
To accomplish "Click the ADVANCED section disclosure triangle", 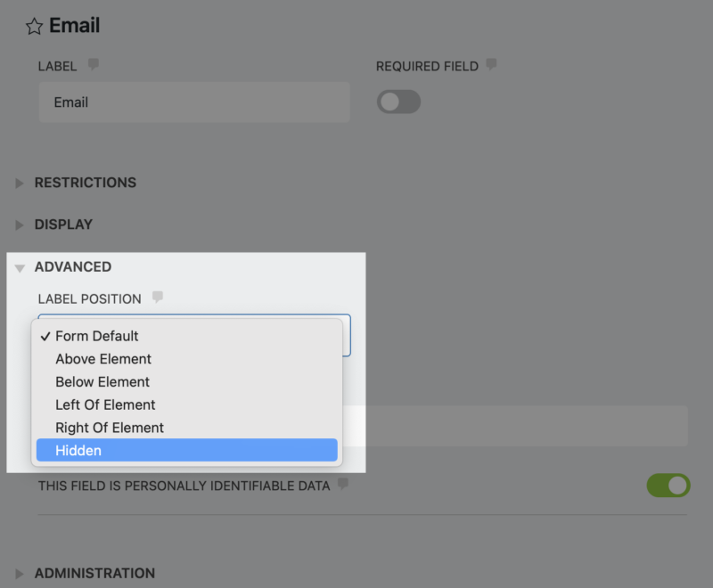I will (20, 266).
